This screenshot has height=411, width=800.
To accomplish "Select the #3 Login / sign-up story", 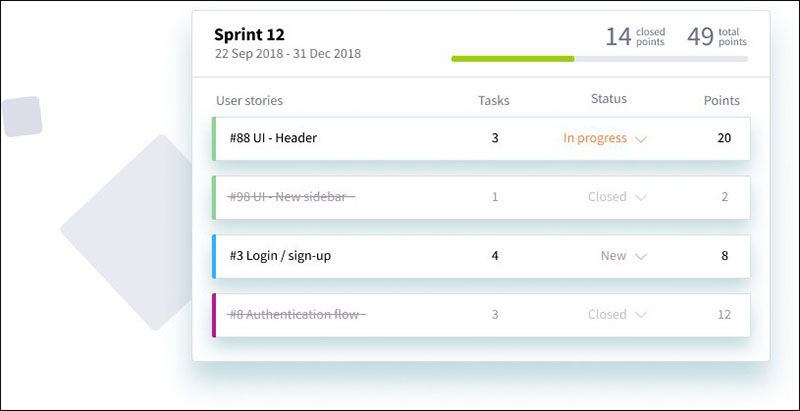I will tap(280, 256).
